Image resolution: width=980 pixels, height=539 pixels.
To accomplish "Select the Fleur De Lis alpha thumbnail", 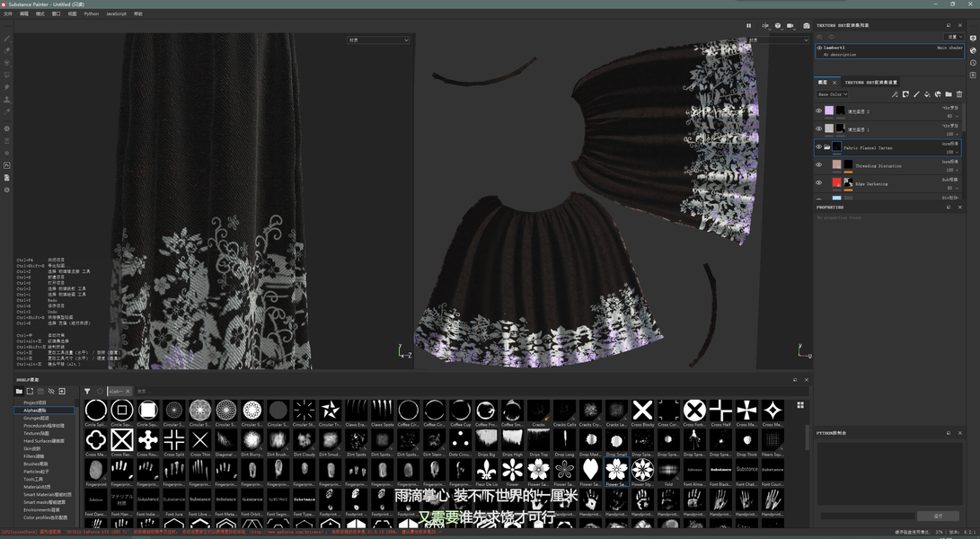I will (x=486, y=470).
